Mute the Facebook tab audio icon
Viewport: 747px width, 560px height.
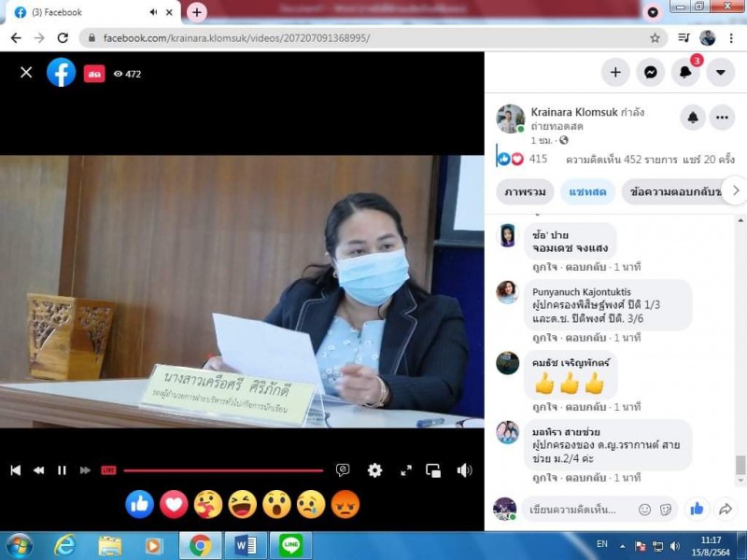pyautogui.click(x=153, y=12)
